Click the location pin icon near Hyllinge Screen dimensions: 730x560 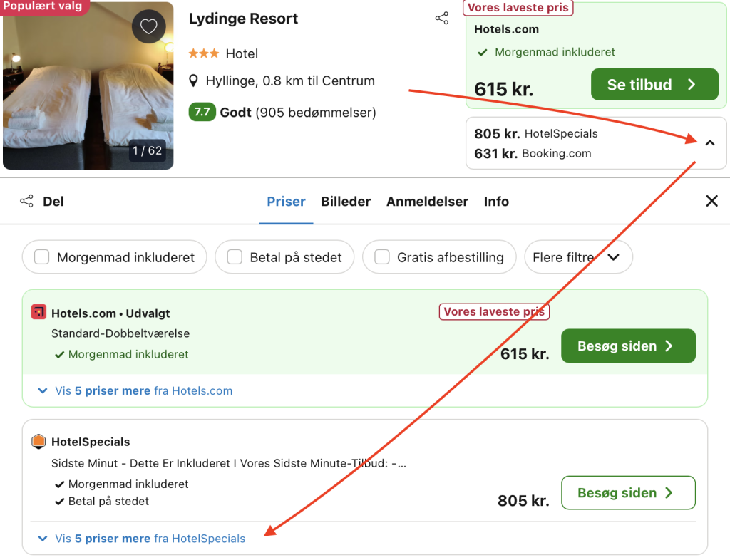194,81
